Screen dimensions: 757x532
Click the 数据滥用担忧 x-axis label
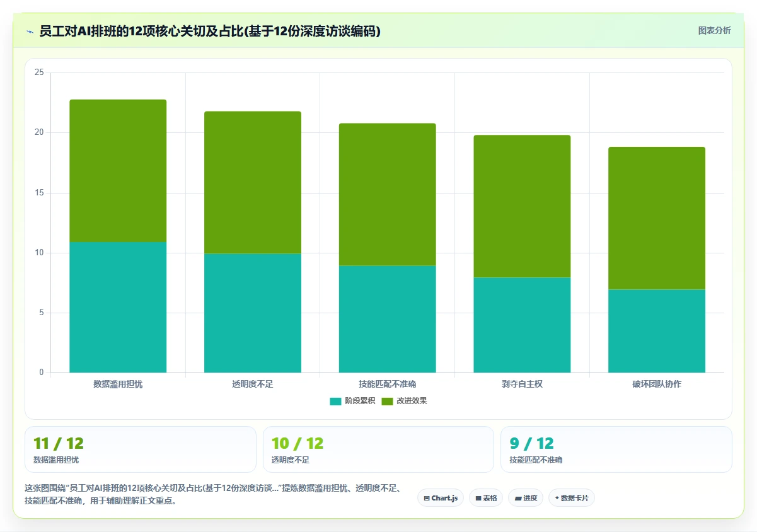pyautogui.click(x=118, y=384)
